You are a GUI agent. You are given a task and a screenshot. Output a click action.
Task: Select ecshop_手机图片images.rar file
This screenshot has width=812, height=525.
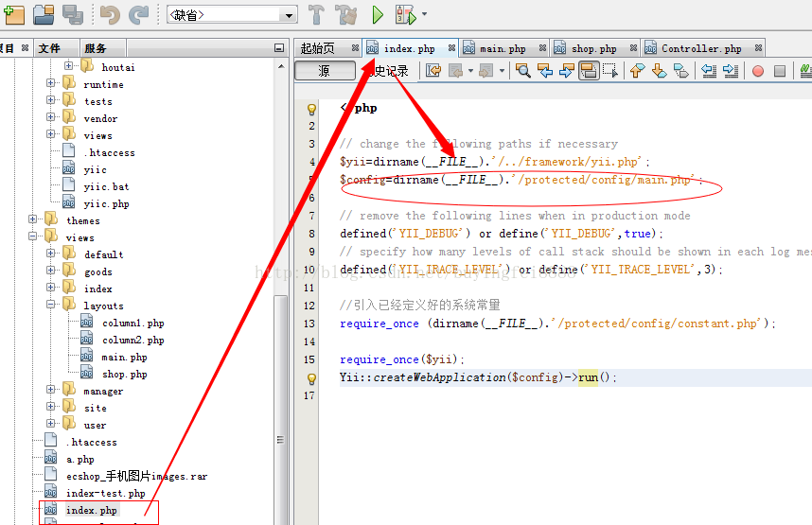tap(136, 477)
